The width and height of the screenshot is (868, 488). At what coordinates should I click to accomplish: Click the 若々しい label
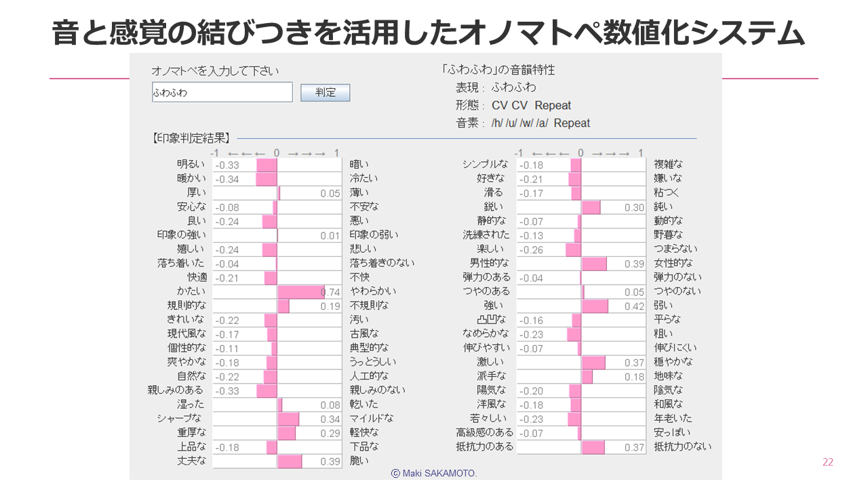[x=488, y=418]
